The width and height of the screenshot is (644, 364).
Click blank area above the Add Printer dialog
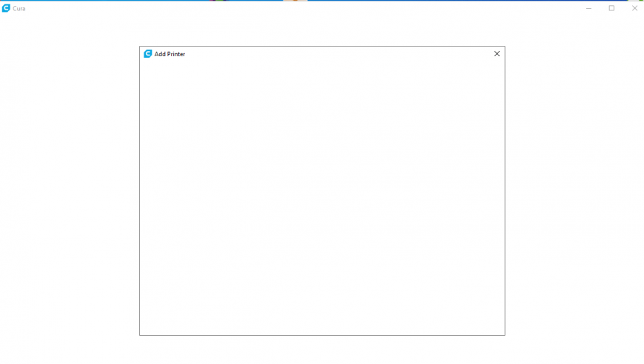click(322, 31)
